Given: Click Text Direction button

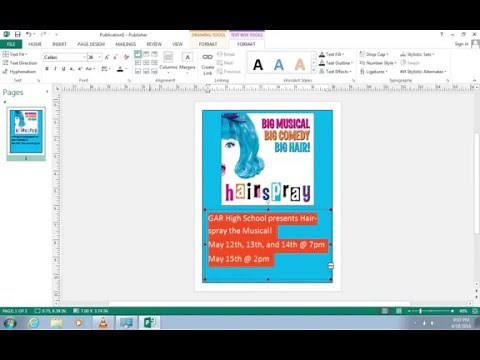Looking at the screenshot, I should (x=20, y=63).
